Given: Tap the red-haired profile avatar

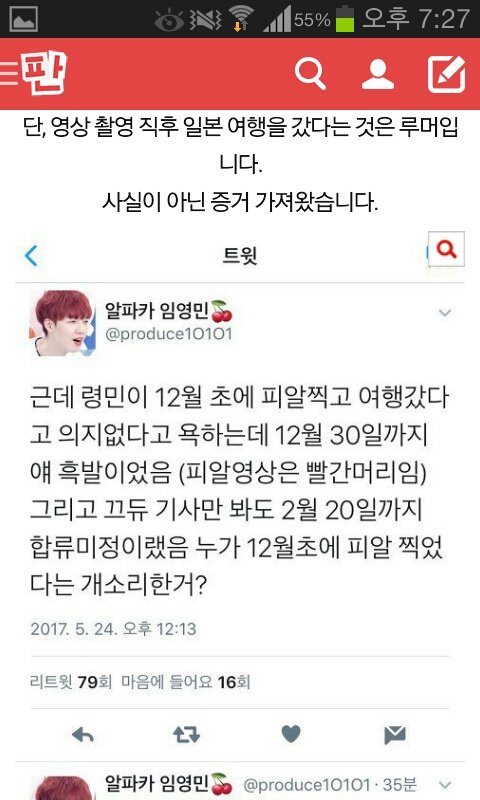Looking at the screenshot, I should [63, 323].
